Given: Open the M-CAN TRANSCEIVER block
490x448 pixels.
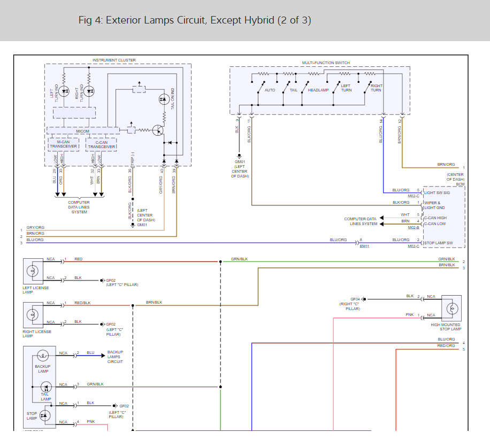Looking at the screenshot, I should [63, 144].
